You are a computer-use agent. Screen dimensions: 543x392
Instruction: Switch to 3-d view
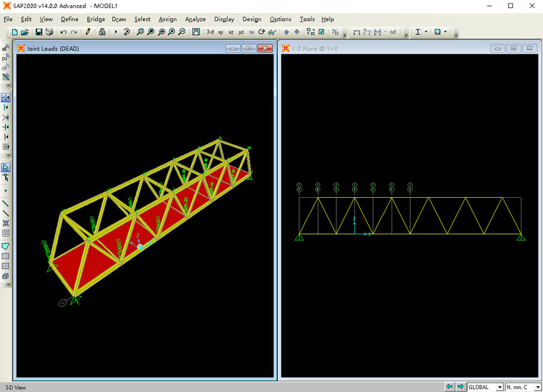click(210, 32)
